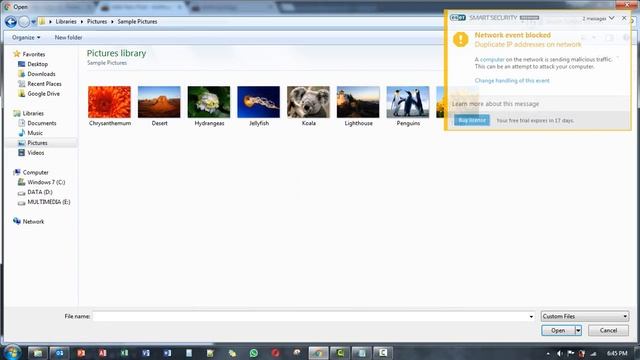The image size is (640, 360).
Task: Open PowerPoint from the taskbar
Action: click(x=81, y=353)
